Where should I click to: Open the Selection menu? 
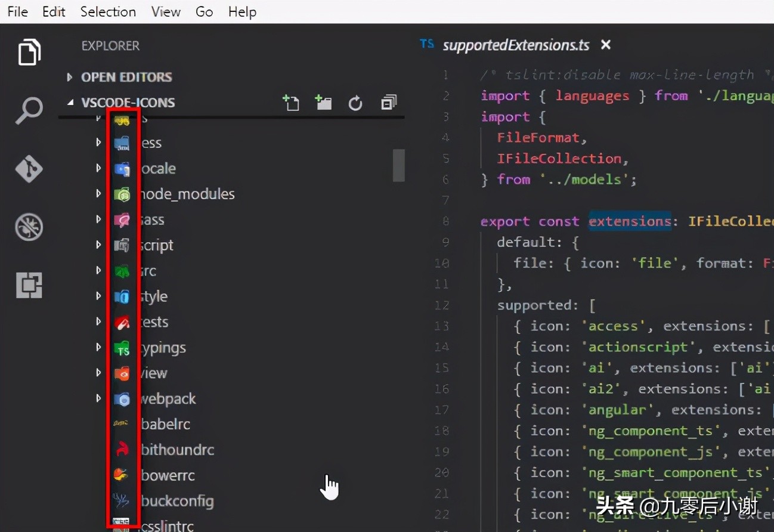[x=108, y=12]
